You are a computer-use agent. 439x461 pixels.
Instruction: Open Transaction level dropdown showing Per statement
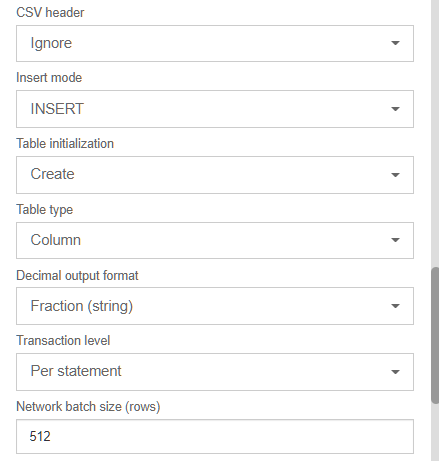pyautogui.click(x=215, y=372)
